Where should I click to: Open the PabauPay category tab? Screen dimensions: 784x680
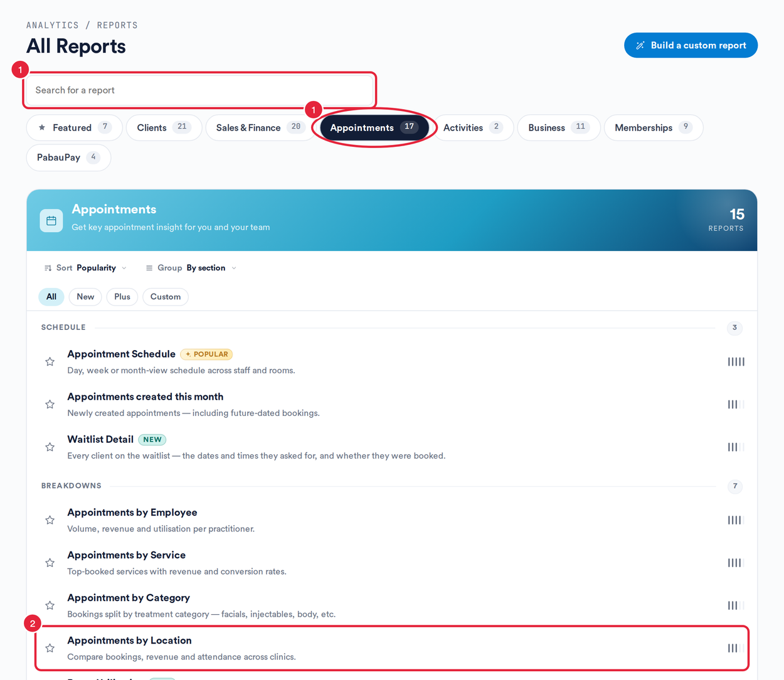click(x=68, y=157)
